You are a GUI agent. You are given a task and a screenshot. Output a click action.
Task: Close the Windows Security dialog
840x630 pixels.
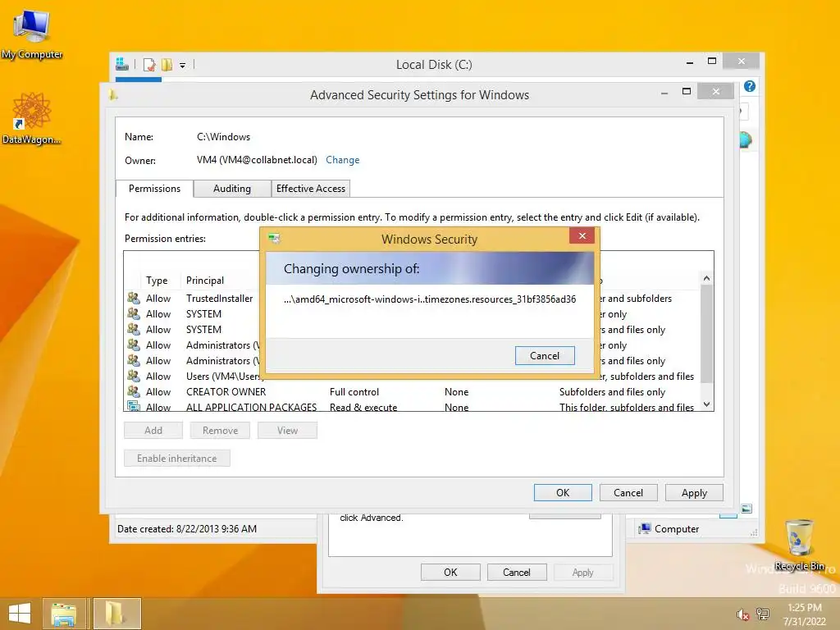point(582,235)
